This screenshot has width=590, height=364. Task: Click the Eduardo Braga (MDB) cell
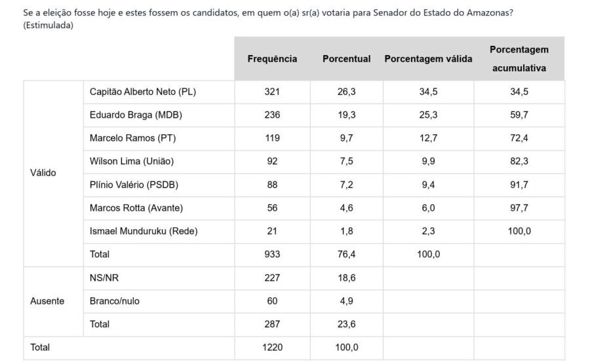pyautogui.click(x=136, y=115)
